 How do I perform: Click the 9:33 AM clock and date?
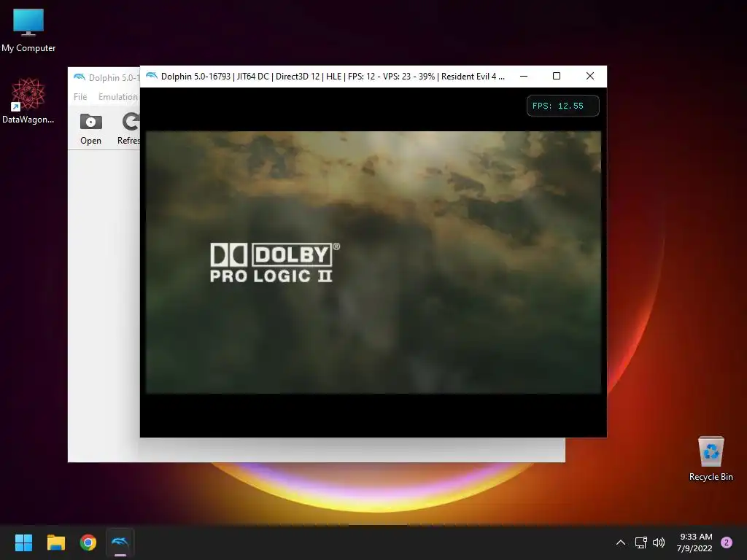coord(695,542)
